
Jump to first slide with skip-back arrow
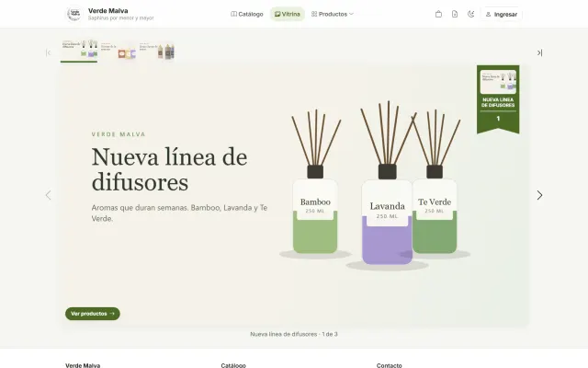point(48,52)
